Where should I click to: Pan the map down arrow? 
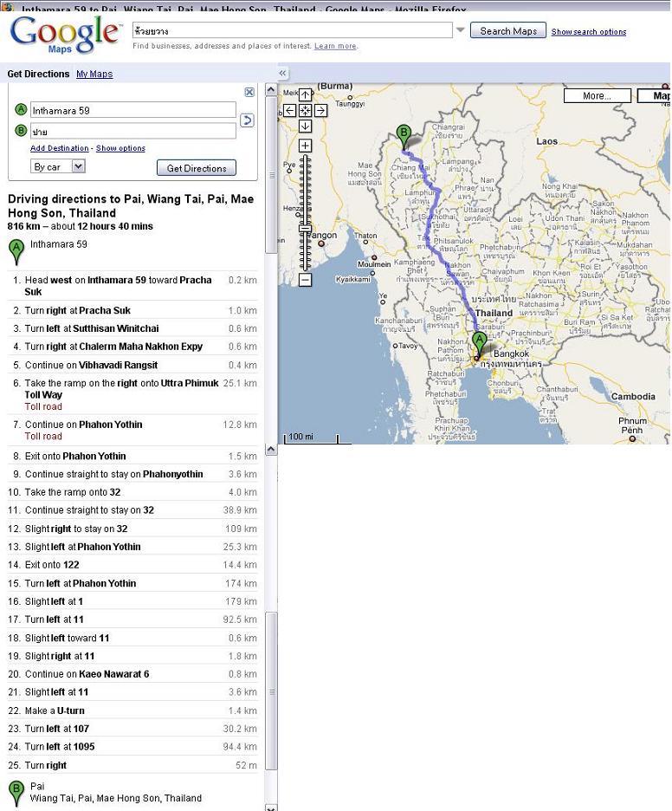pos(305,126)
